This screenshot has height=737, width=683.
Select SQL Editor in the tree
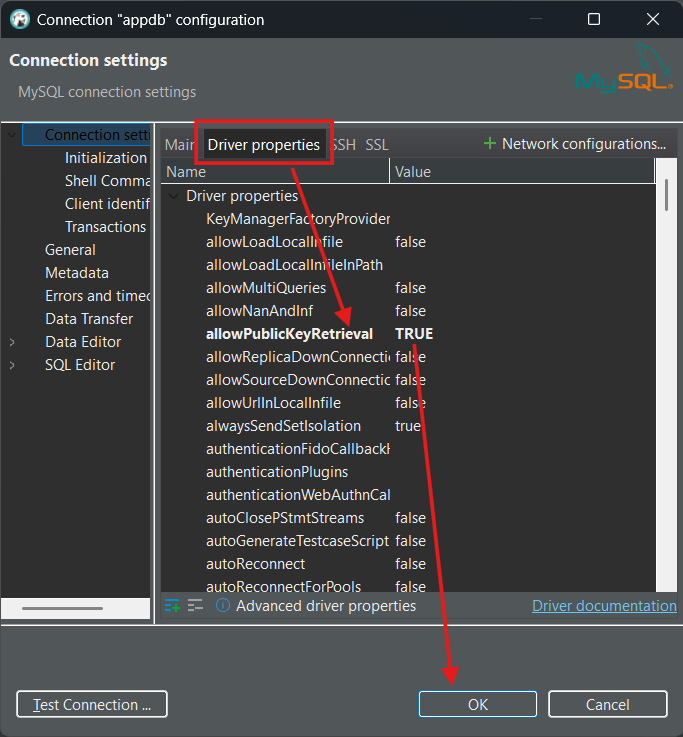click(80, 365)
